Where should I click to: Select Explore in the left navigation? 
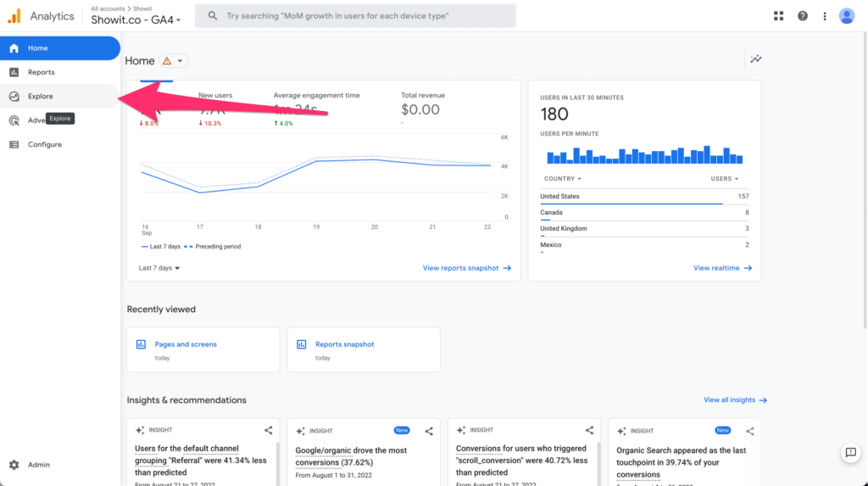pos(40,97)
